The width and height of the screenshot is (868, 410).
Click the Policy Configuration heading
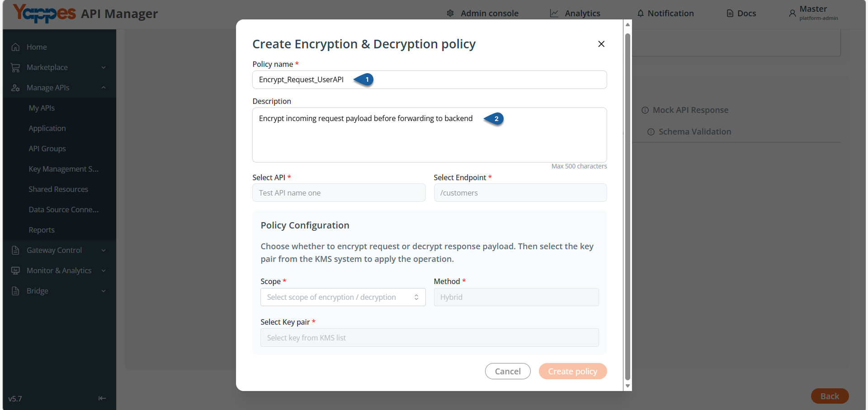305,225
